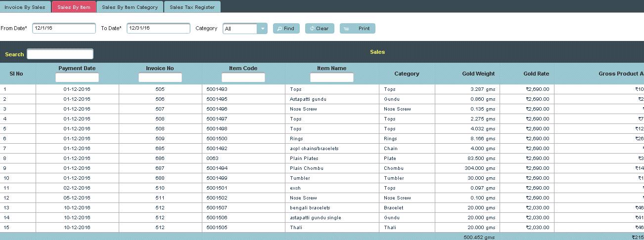Click the Print button with printer icon
The width and height of the screenshot is (644, 240).
tap(358, 29)
